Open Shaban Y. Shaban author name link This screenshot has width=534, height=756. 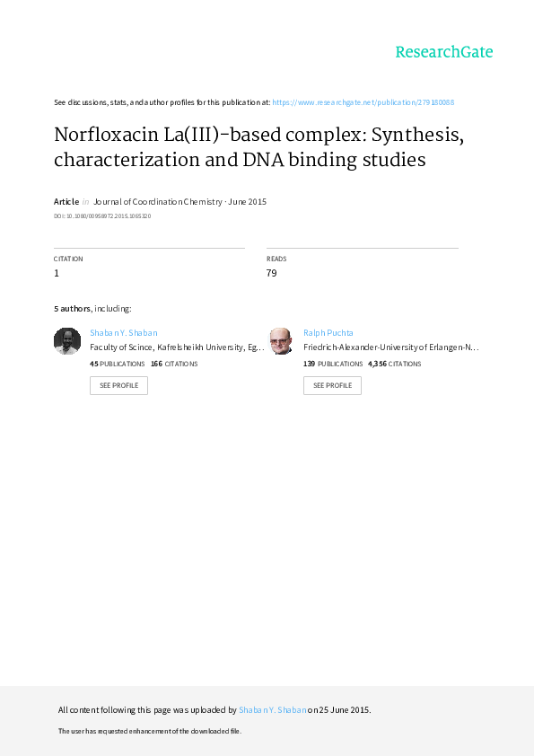pyautogui.click(x=123, y=333)
